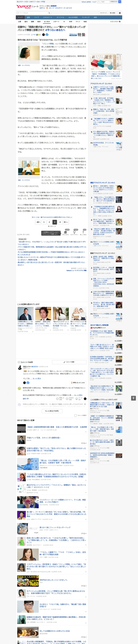This screenshot has height=644, width=138.
Task: Click the なるほど reaction with 336
Action: 70,399
